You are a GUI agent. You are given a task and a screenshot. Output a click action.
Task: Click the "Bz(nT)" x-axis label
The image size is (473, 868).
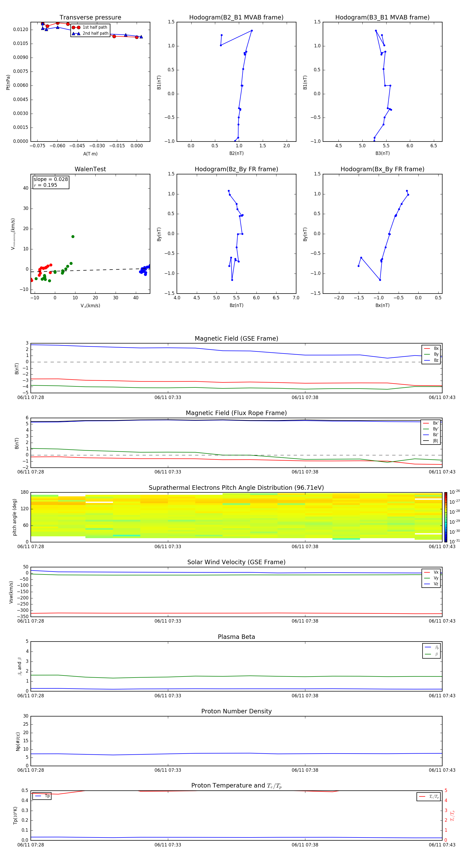[236, 305]
